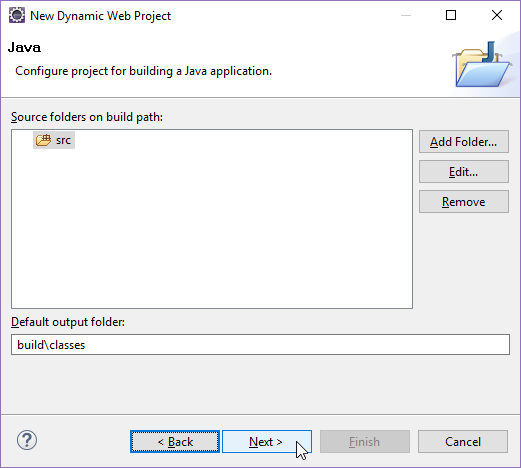
Task: Maximize the New Dynamic Web Project dialog
Action: click(451, 15)
